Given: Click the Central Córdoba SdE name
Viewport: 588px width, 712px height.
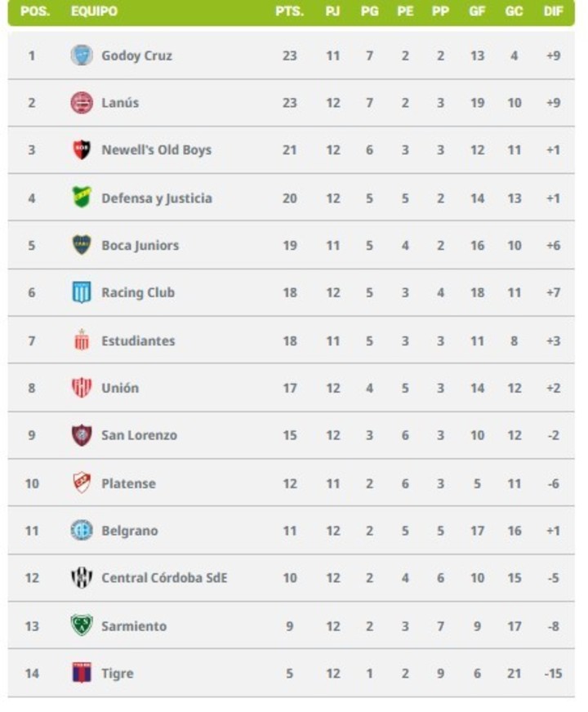Looking at the screenshot, I should pos(164,578).
